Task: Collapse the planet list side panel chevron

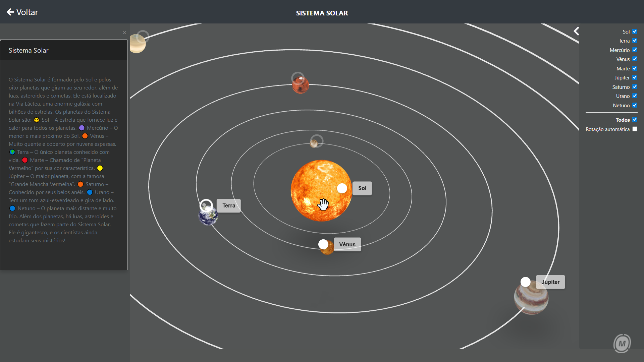Action: tap(576, 31)
